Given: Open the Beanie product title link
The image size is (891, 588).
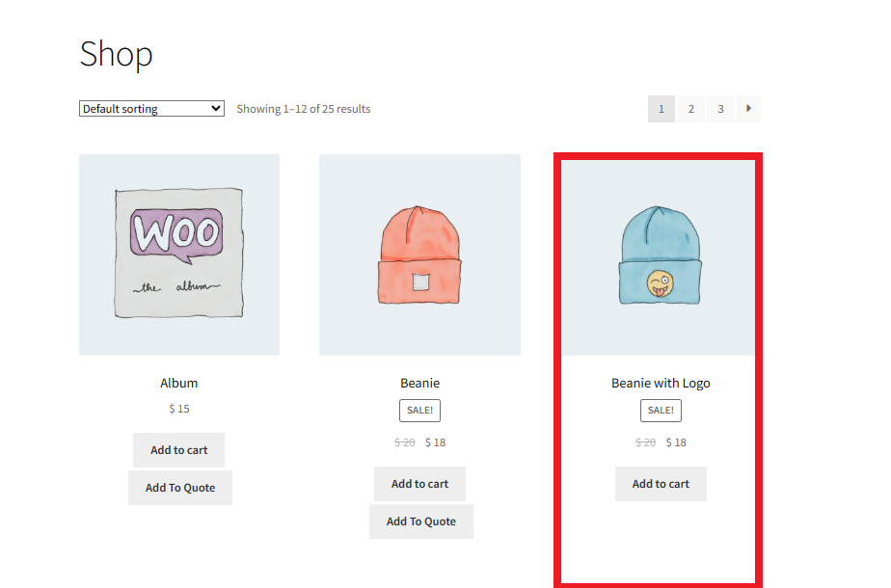Looking at the screenshot, I should point(419,383).
